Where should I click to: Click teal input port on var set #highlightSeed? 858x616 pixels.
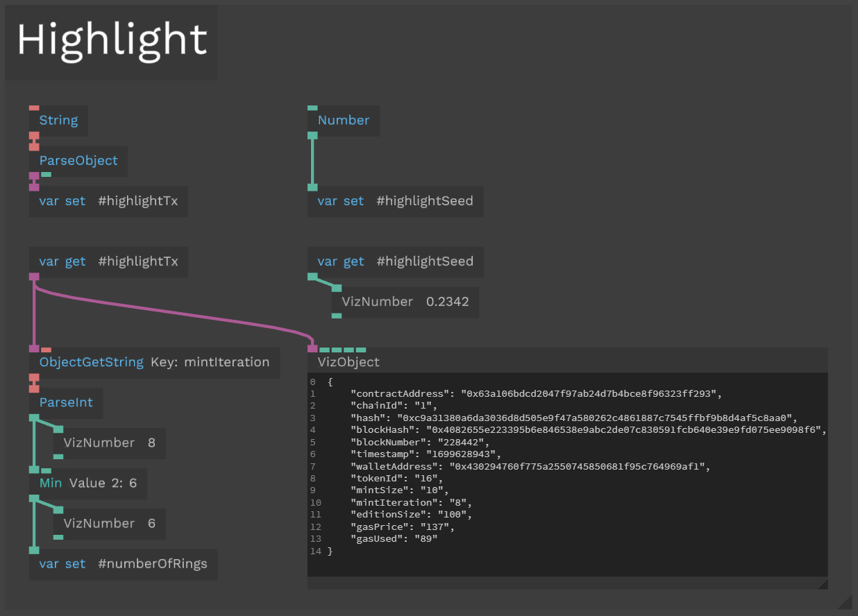312,187
